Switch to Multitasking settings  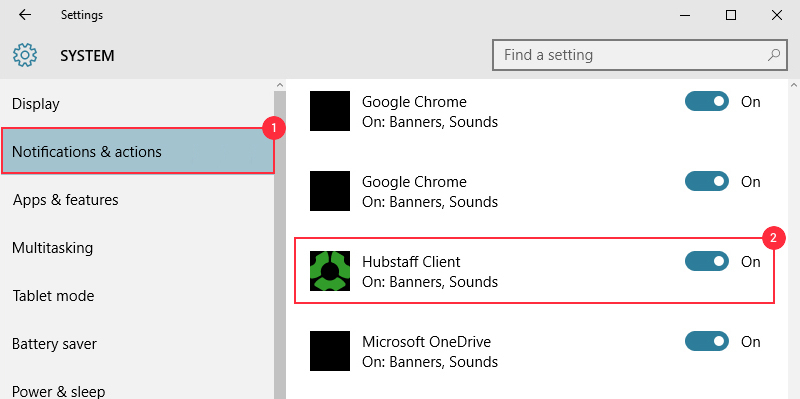coord(138,248)
